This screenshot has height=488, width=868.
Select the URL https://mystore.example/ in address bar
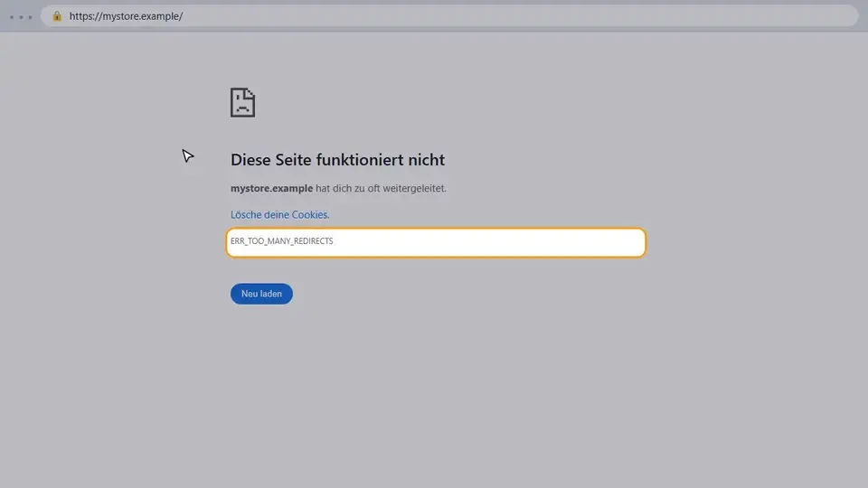[127, 16]
